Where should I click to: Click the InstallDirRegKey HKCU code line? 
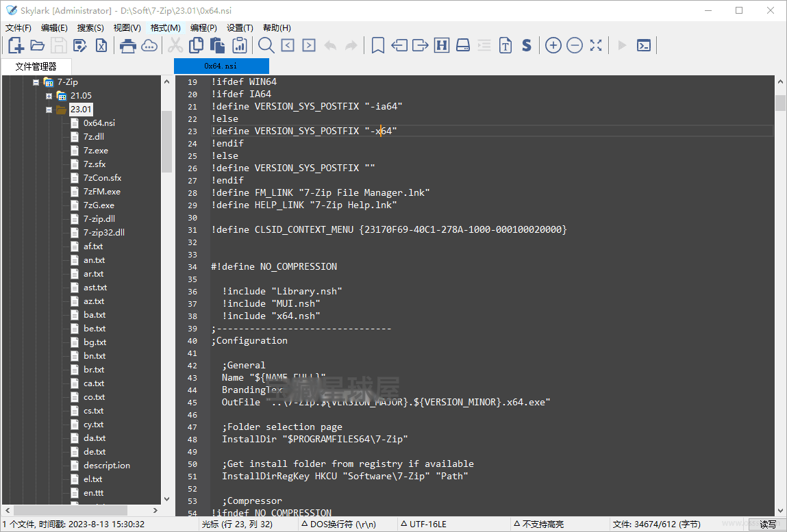point(345,477)
